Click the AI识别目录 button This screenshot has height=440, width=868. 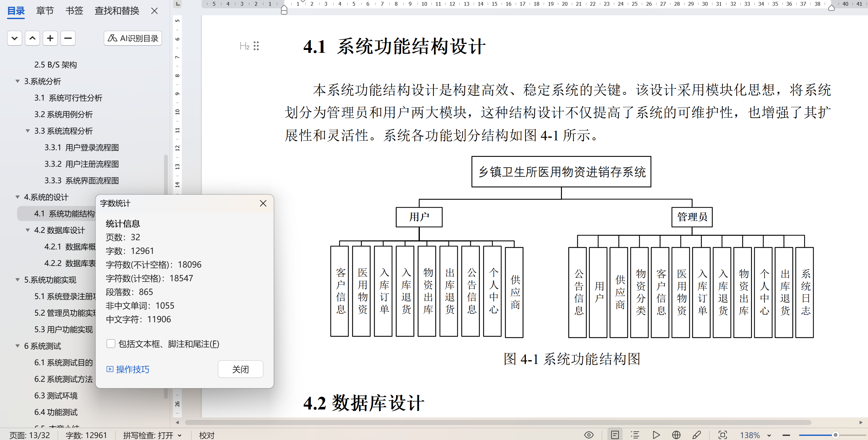point(133,38)
